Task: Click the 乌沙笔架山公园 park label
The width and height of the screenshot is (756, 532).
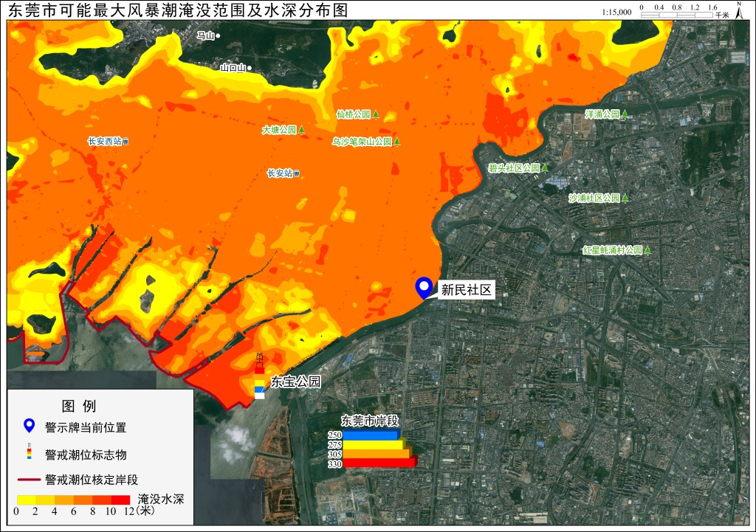Action: (x=362, y=142)
